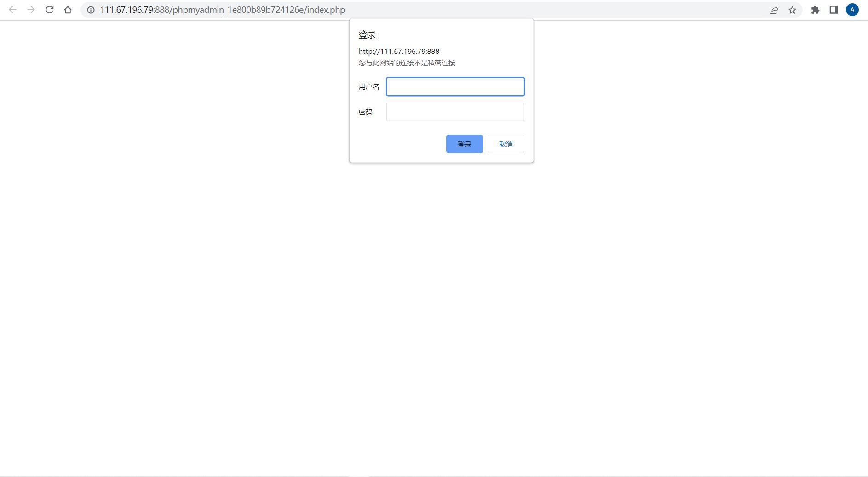Submit credentials with the 登录 button
The height and width of the screenshot is (477, 868).
[x=465, y=144]
